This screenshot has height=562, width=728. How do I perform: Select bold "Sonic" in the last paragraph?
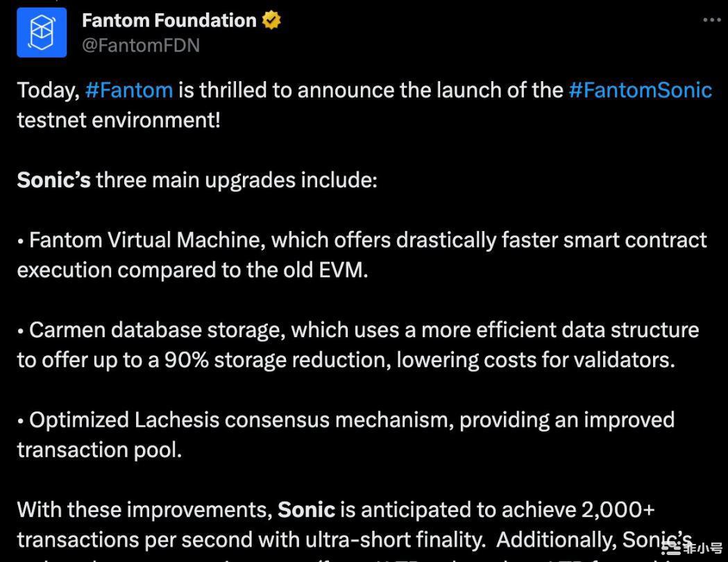click(307, 509)
